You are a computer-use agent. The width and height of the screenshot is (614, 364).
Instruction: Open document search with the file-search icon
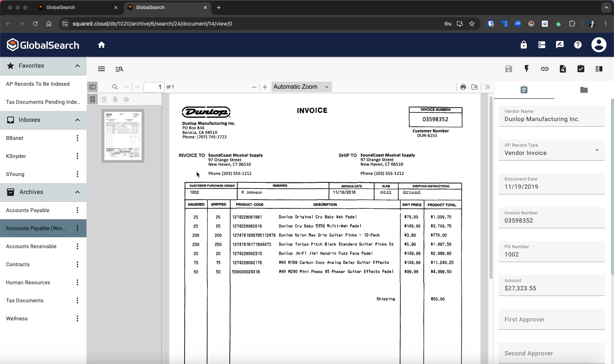[x=562, y=69]
